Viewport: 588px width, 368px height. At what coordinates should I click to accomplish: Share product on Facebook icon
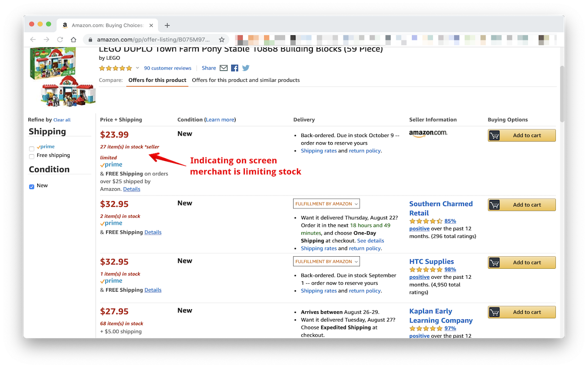tap(235, 68)
